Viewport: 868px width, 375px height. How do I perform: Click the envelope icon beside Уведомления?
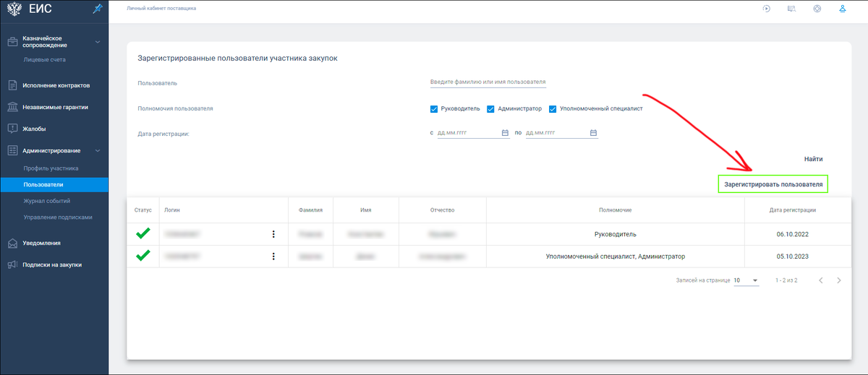click(12, 243)
